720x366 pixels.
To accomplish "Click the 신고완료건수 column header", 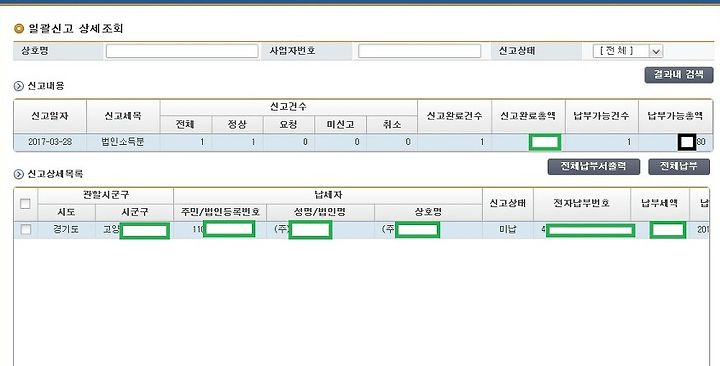I will click(454, 116).
